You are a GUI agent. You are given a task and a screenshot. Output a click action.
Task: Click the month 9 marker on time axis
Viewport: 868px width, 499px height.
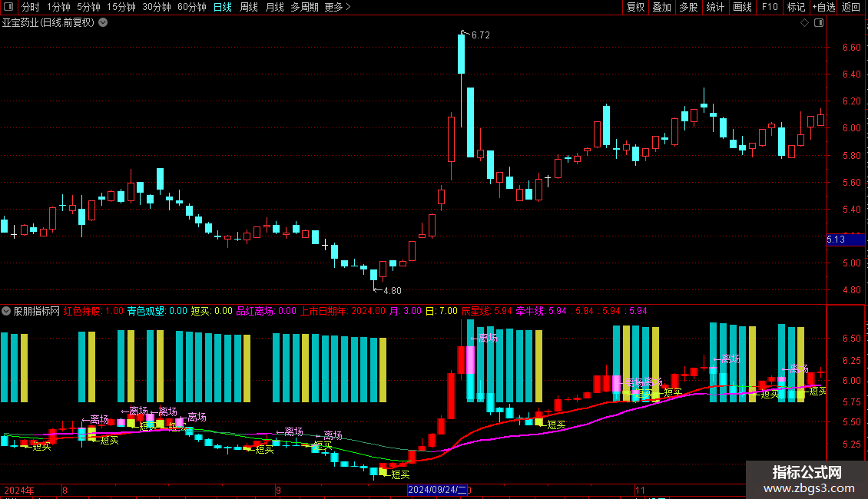coord(278,490)
